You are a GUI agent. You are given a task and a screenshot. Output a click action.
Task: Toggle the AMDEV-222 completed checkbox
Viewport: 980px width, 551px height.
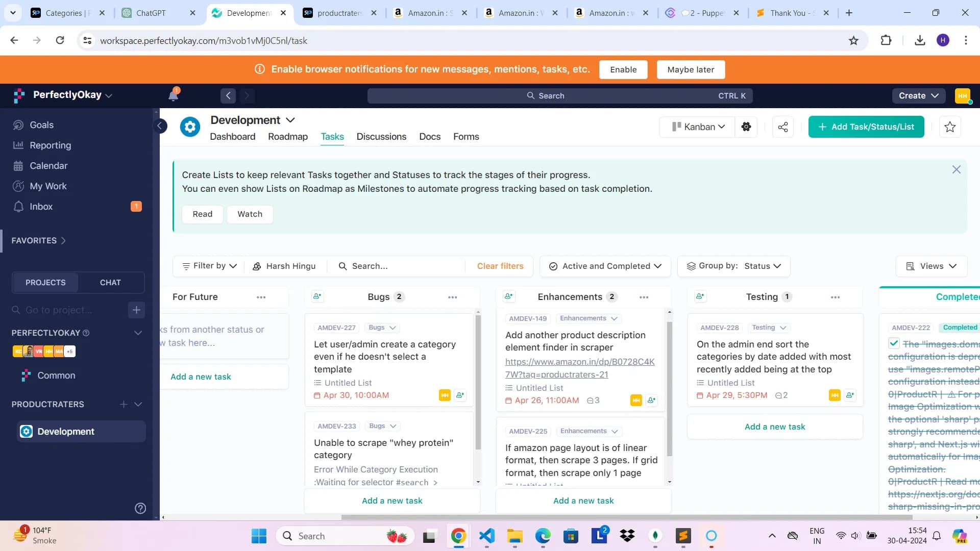[x=894, y=343]
